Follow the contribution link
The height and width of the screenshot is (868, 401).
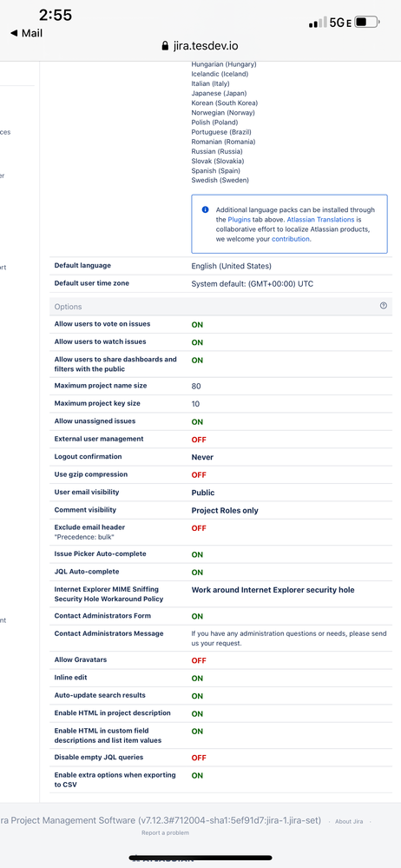[291, 239]
